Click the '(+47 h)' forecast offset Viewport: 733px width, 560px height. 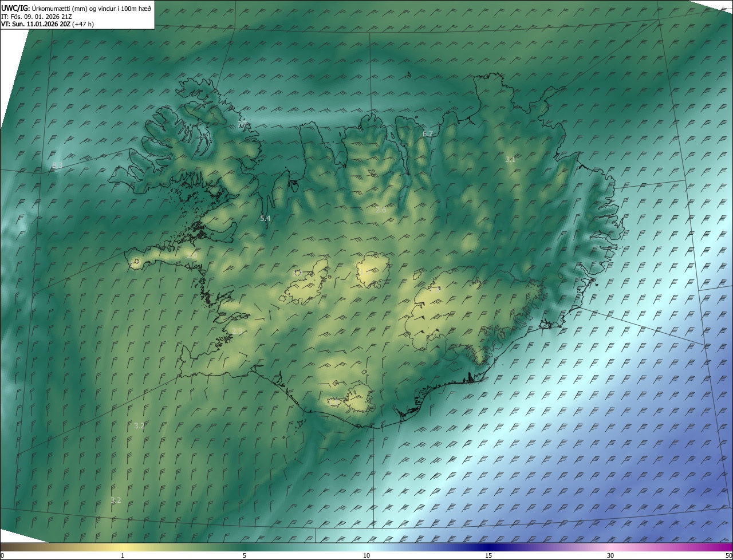click(x=84, y=25)
